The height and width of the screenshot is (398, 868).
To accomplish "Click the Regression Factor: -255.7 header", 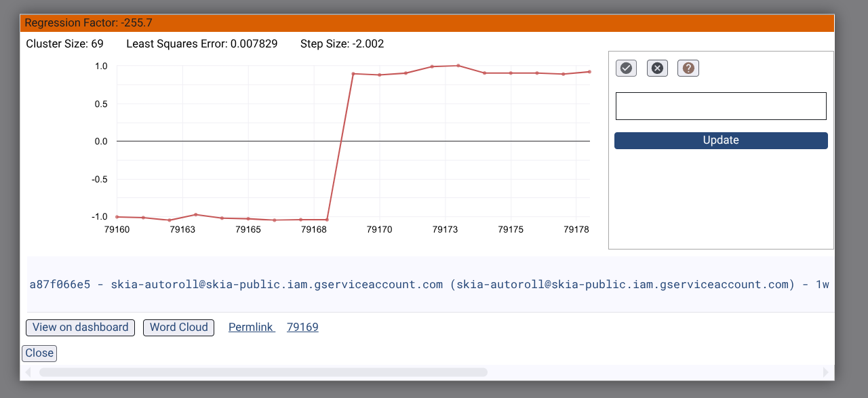I will (x=427, y=23).
